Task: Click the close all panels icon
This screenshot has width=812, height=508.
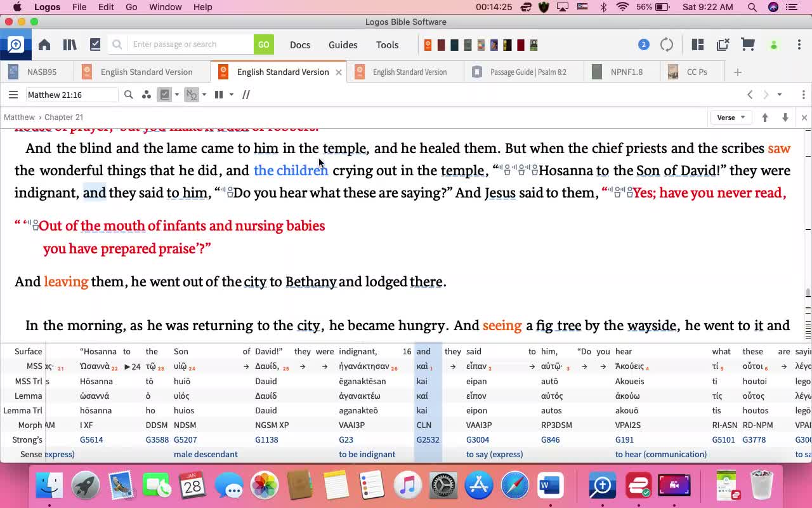Action: (x=723, y=44)
